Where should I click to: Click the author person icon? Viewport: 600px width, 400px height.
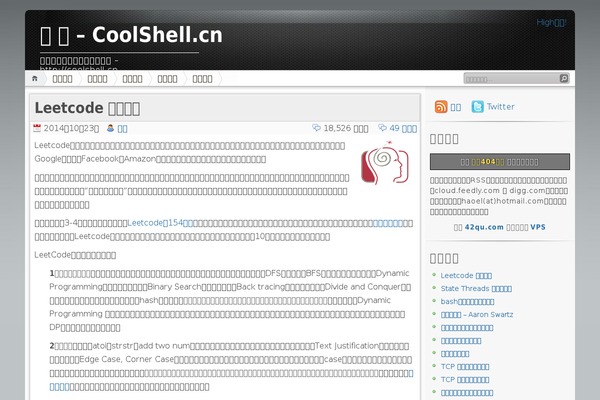111,128
